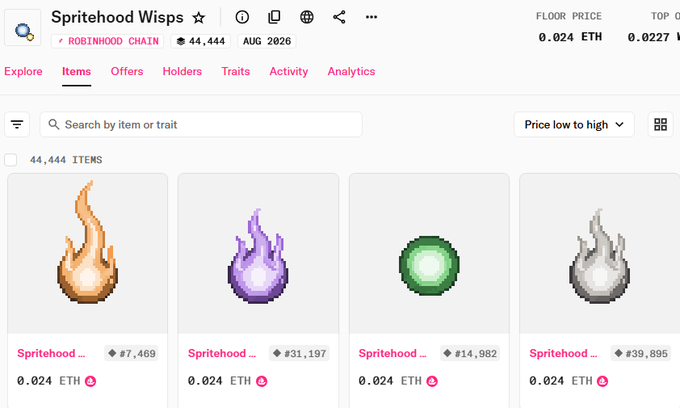The width and height of the screenshot is (680, 408).
Task: Click the Spritehood link on item #7,469
Action: click(x=51, y=353)
